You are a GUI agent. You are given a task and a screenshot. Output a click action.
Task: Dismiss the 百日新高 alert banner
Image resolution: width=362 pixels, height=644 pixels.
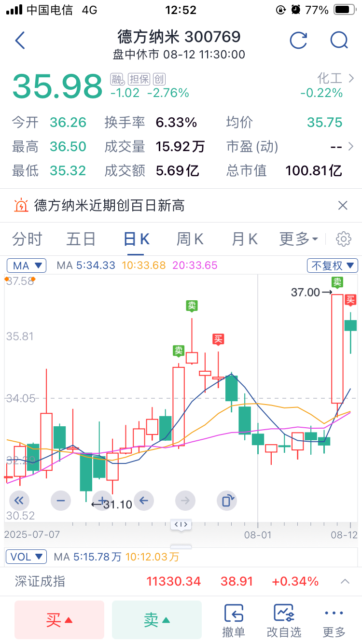(x=343, y=206)
